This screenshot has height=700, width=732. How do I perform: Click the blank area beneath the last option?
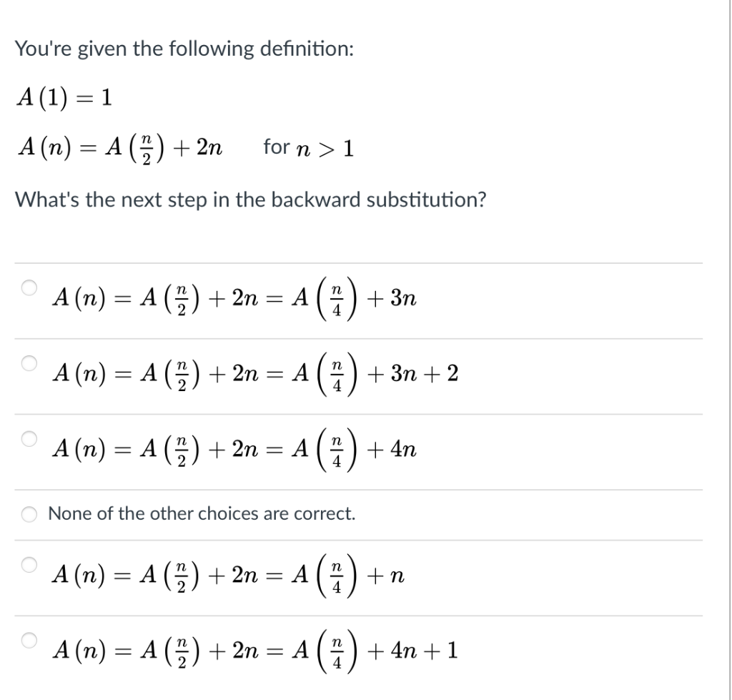(x=357, y=690)
